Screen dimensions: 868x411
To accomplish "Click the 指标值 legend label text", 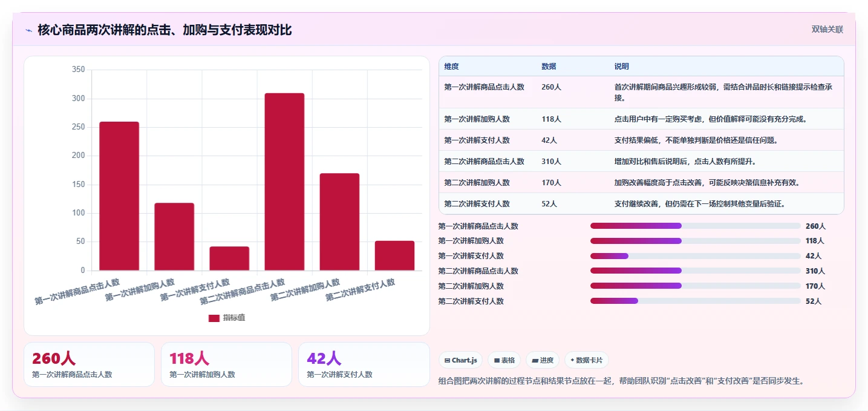I will 234,318.
